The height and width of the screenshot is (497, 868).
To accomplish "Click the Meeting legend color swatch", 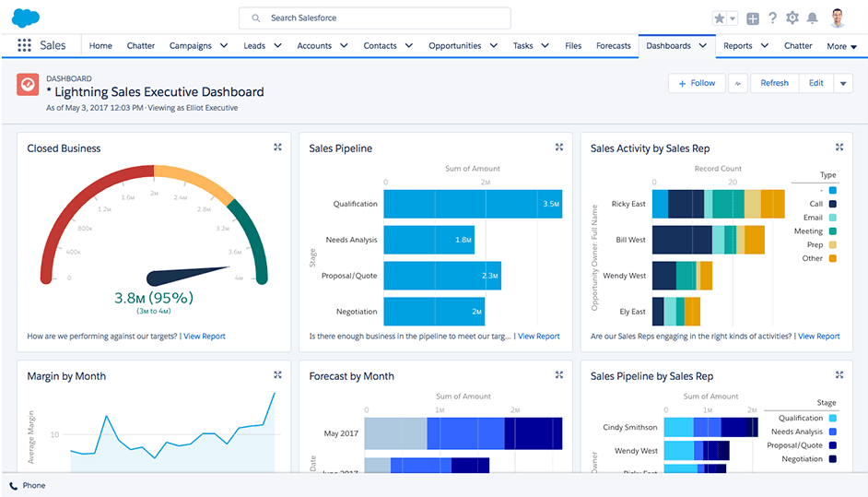I will [833, 231].
